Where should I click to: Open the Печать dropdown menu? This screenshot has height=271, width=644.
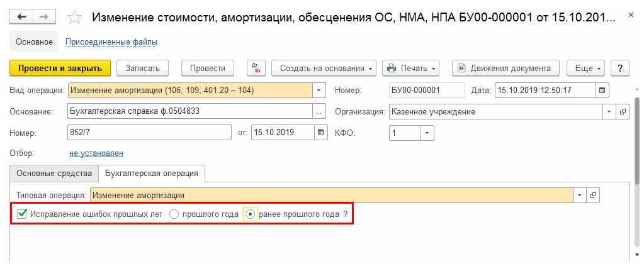(x=410, y=69)
